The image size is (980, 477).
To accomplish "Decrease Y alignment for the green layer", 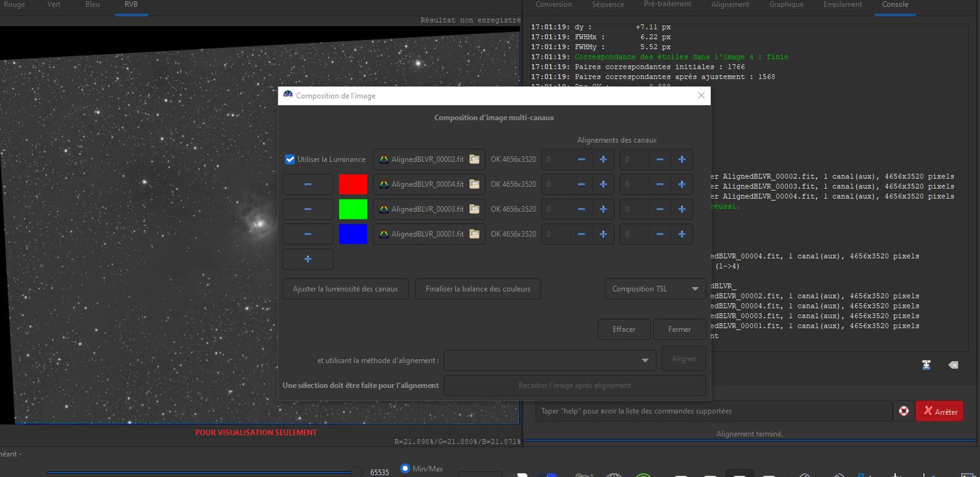I will pos(660,209).
